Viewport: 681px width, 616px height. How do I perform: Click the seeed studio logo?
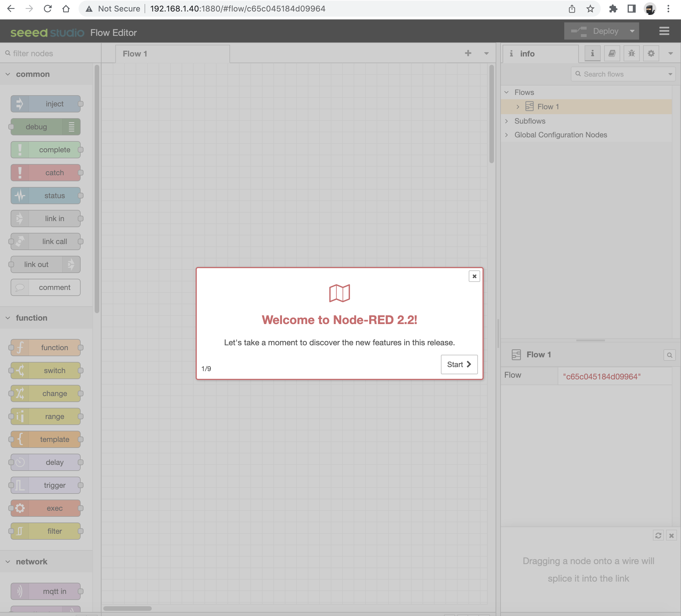pos(47,33)
